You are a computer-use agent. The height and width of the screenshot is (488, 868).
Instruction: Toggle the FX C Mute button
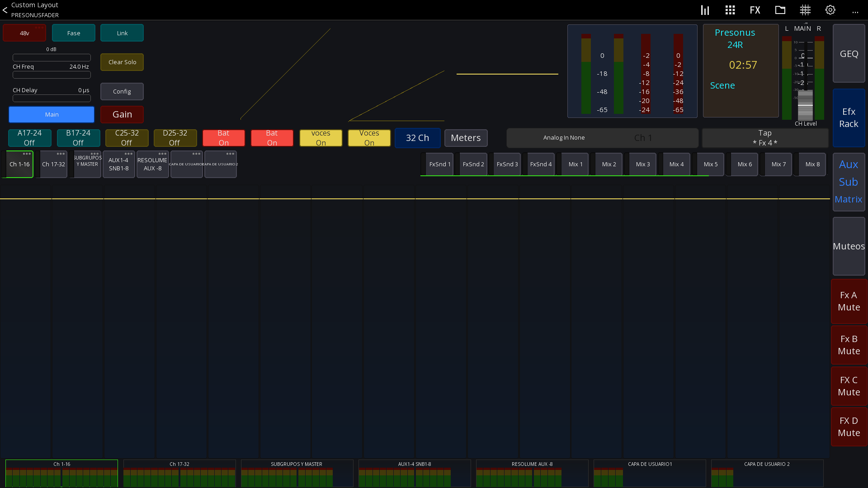[x=849, y=386]
